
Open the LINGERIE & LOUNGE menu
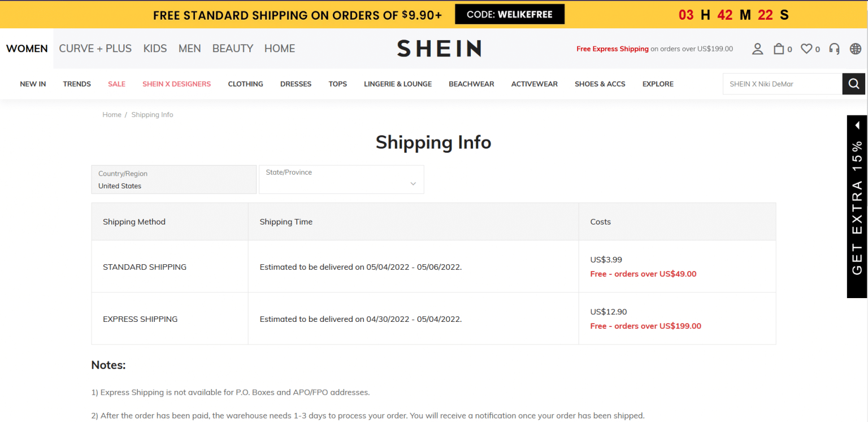click(398, 84)
